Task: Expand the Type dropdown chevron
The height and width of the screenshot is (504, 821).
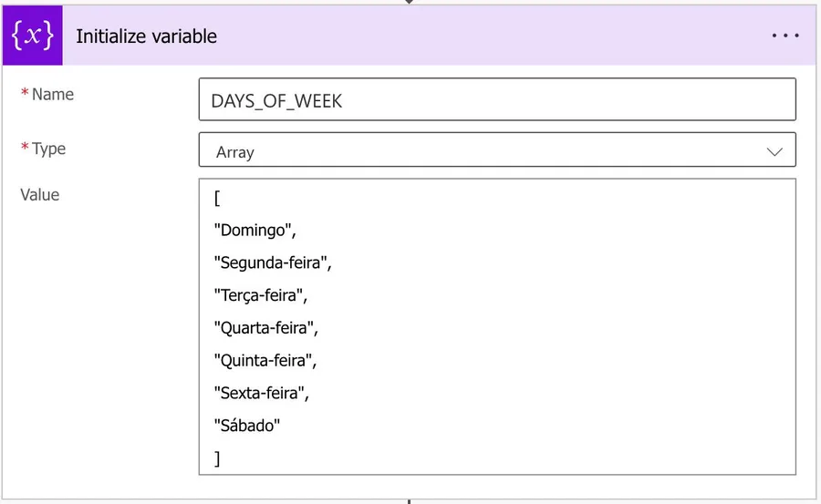Action: coord(775,151)
